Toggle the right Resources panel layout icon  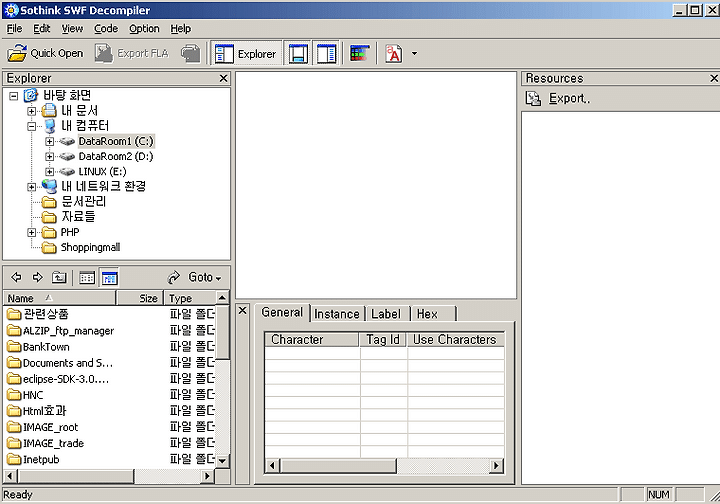click(x=326, y=54)
